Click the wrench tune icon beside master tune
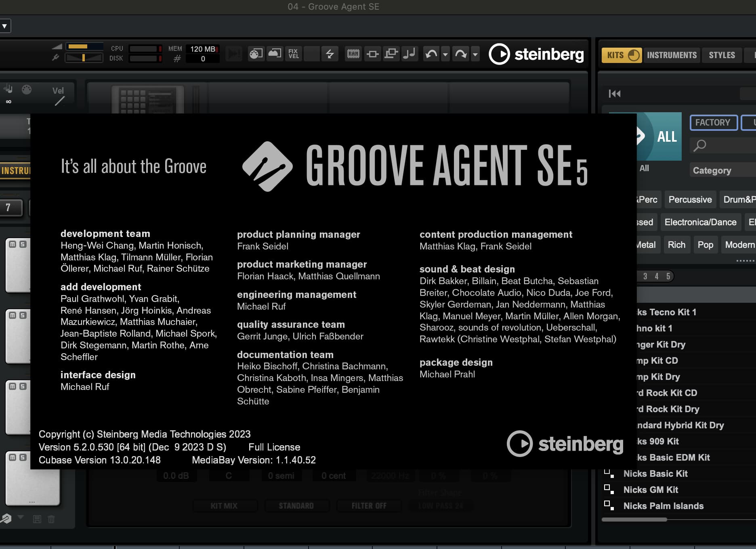756x549 pixels. (x=56, y=58)
